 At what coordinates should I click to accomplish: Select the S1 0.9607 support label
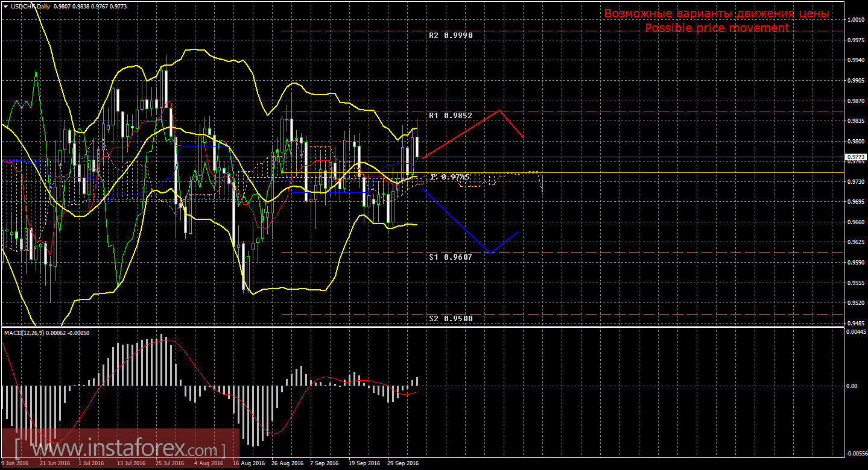point(450,257)
